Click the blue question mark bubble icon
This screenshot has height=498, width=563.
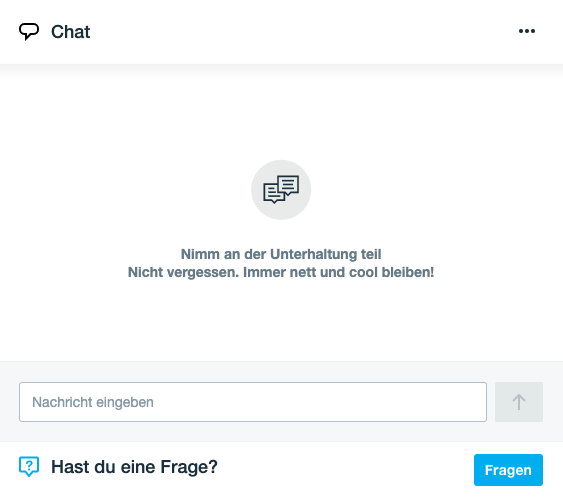pos(29,466)
